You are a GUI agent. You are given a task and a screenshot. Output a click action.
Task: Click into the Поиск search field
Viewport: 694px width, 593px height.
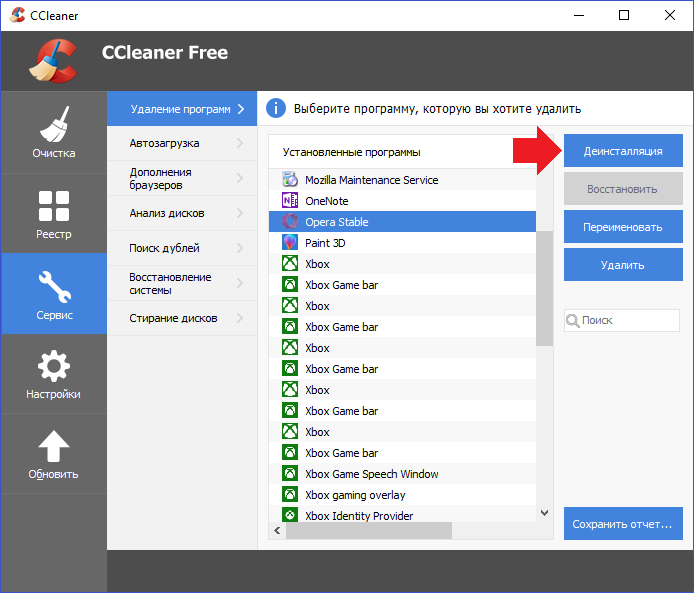pyautogui.click(x=622, y=320)
